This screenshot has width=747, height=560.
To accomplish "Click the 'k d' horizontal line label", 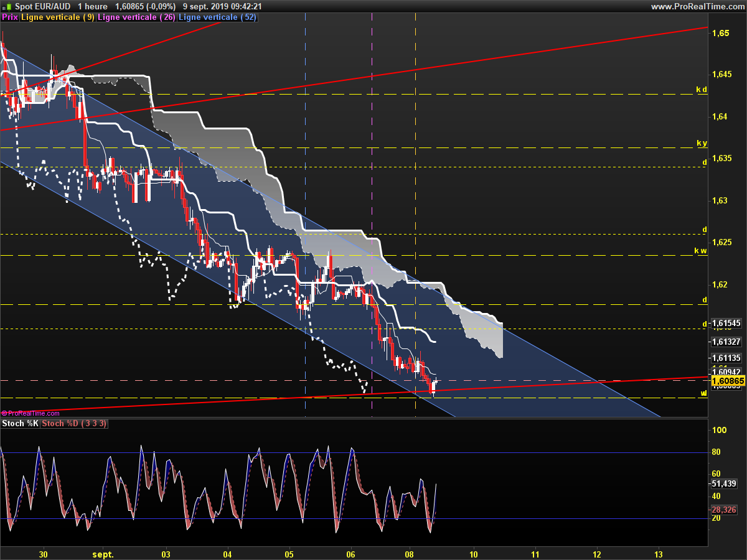I will pos(702,90).
